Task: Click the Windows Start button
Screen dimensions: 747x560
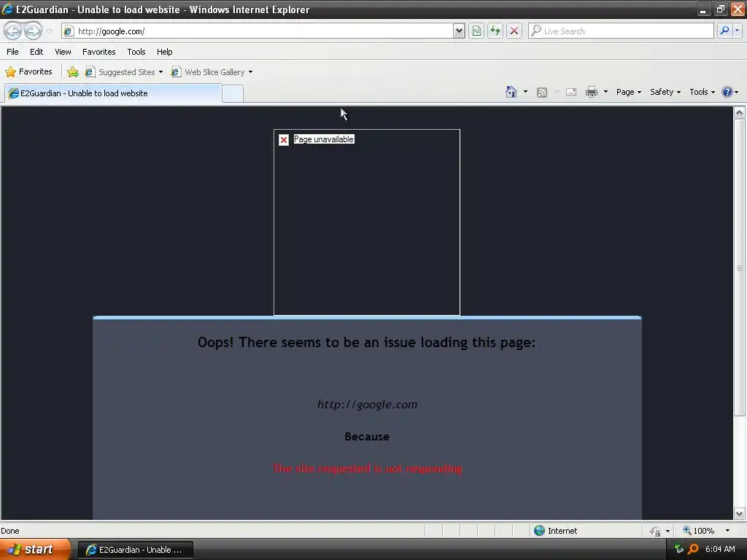Action: click(x=35, y=549)
